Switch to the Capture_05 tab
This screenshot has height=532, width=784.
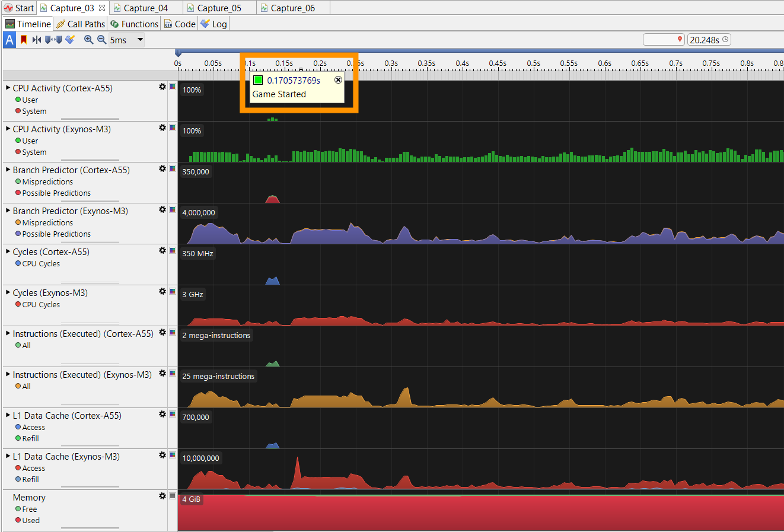pos(219,8)
